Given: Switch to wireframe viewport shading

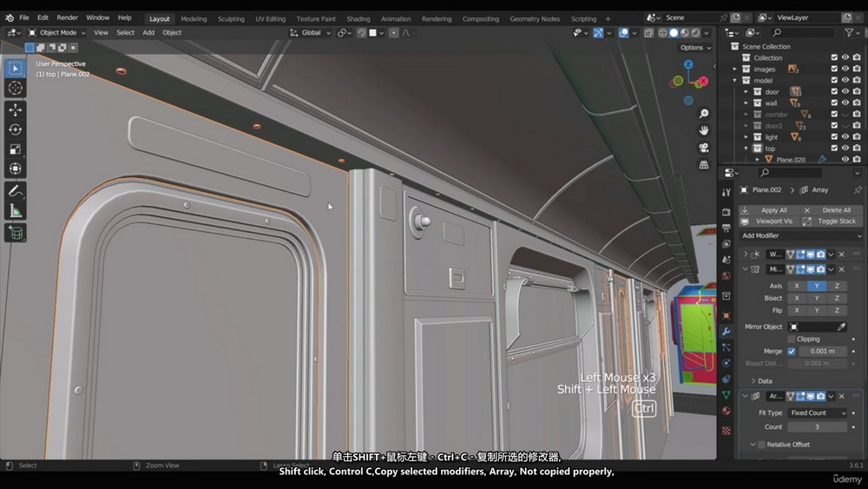Looking at the screenshot, I should point(662,33).
